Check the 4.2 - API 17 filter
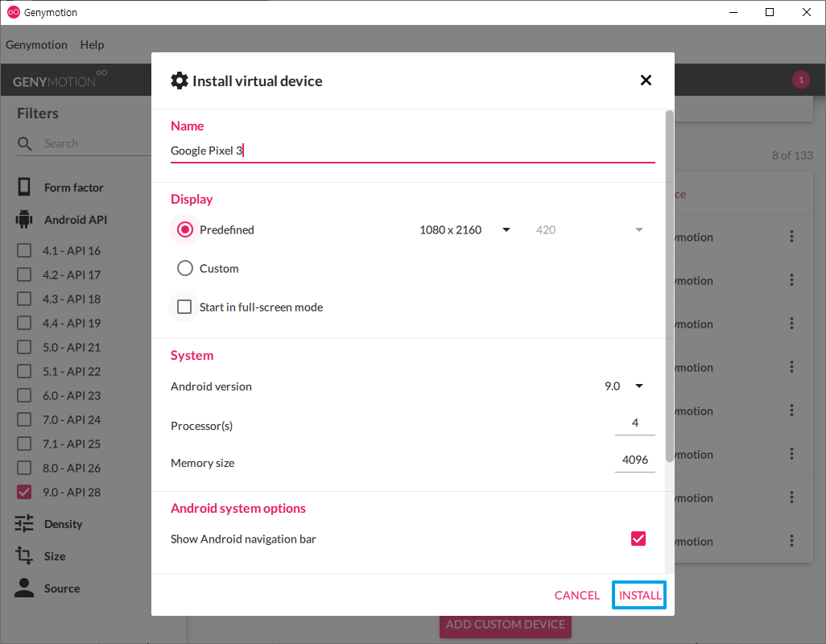Screen dimensions: 826x644 click(24, 275)
